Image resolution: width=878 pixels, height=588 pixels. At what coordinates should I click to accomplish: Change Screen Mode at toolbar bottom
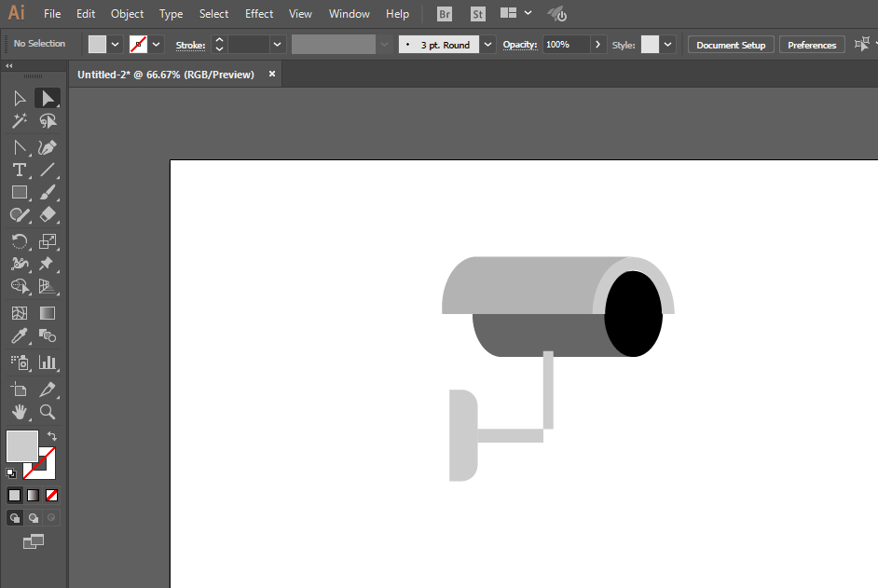point(33,541)
